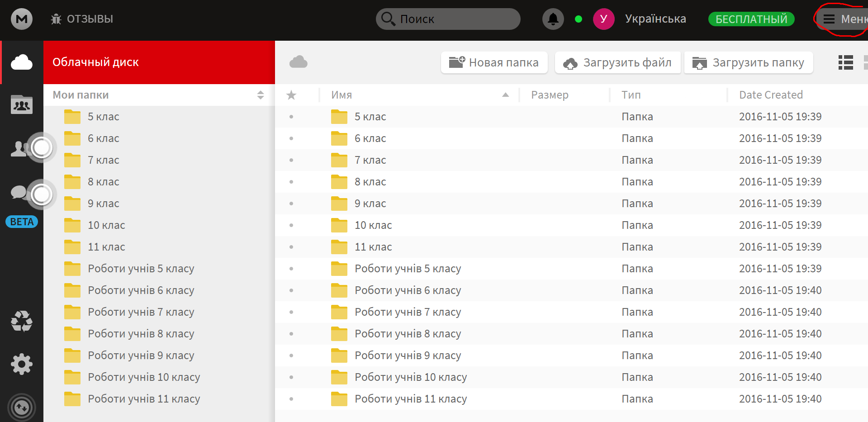Sort by Тип column header
This screenshot has width=868, height=422.
pos(631,95)
